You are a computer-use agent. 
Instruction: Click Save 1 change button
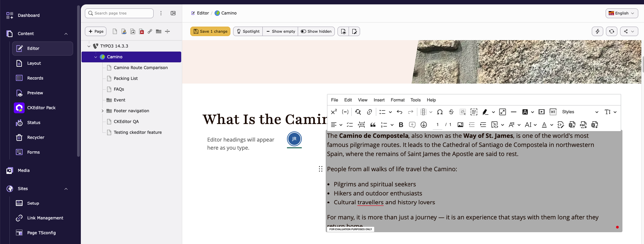click(x=210, y=31)
